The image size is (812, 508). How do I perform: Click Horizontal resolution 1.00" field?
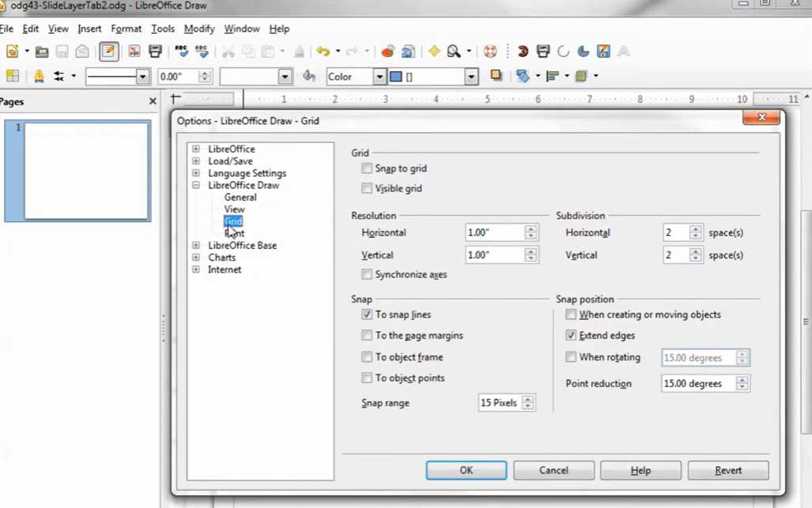pos(495,232)
